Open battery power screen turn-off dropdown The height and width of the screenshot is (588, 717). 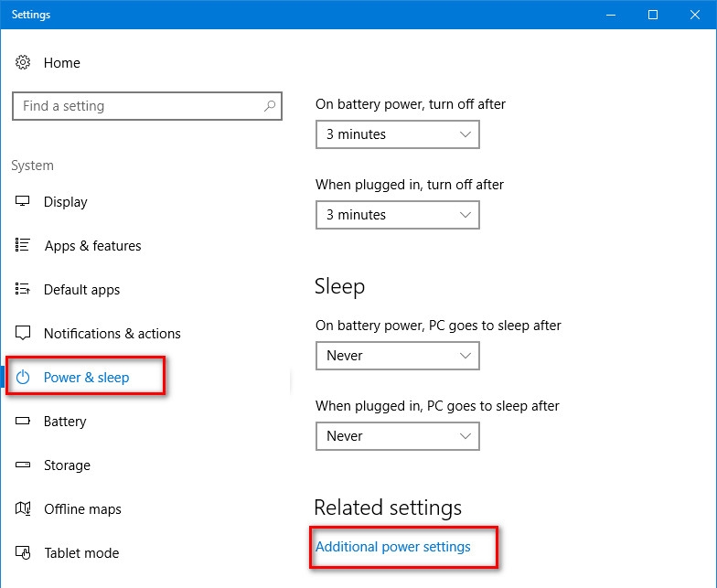pos(397,134)
